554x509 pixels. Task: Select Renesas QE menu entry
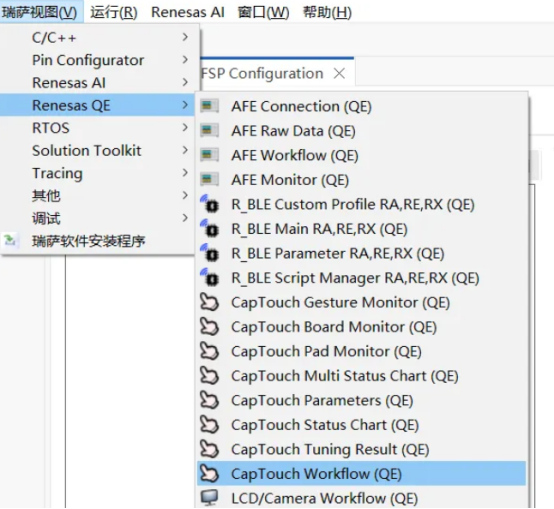[97, 105]
